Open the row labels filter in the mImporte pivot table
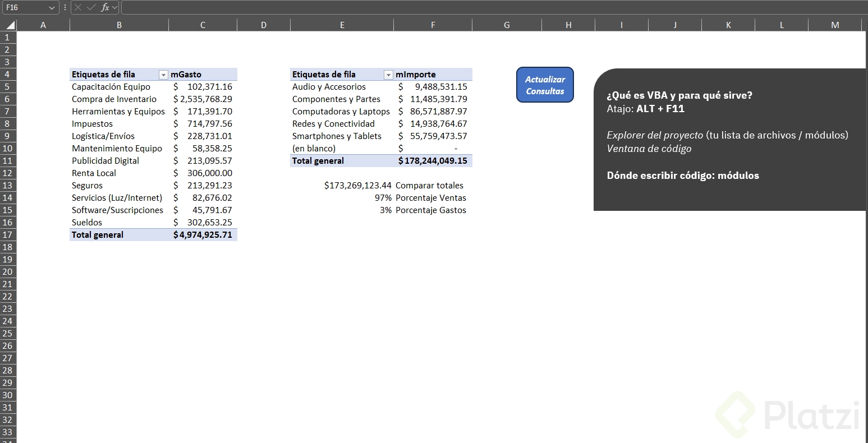This screenshot has height=443, width=868. (388, 75)
